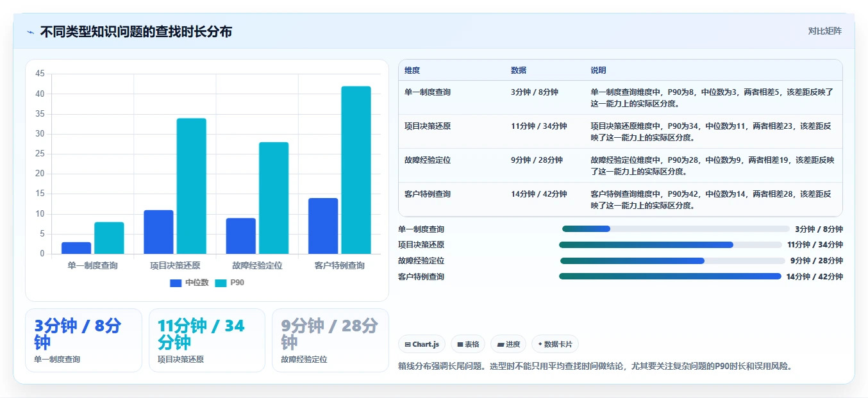
Task: Click the 中位数 bar for 故障经验定位
Action: click(241, 236)
